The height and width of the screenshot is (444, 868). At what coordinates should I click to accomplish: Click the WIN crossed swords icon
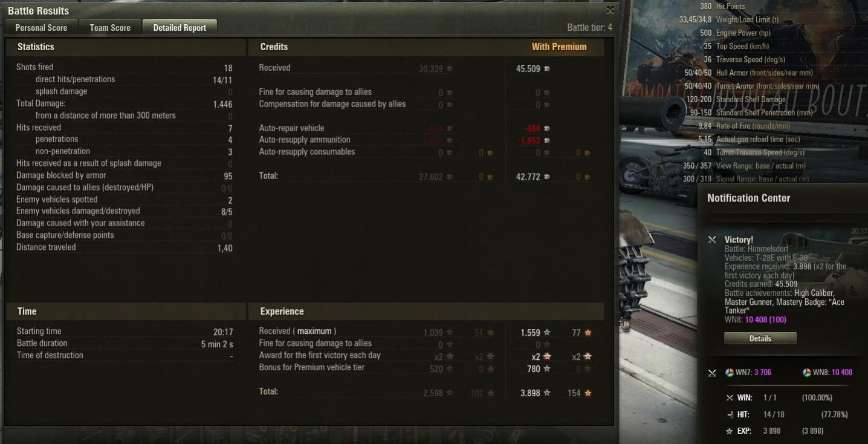[730, 398]
